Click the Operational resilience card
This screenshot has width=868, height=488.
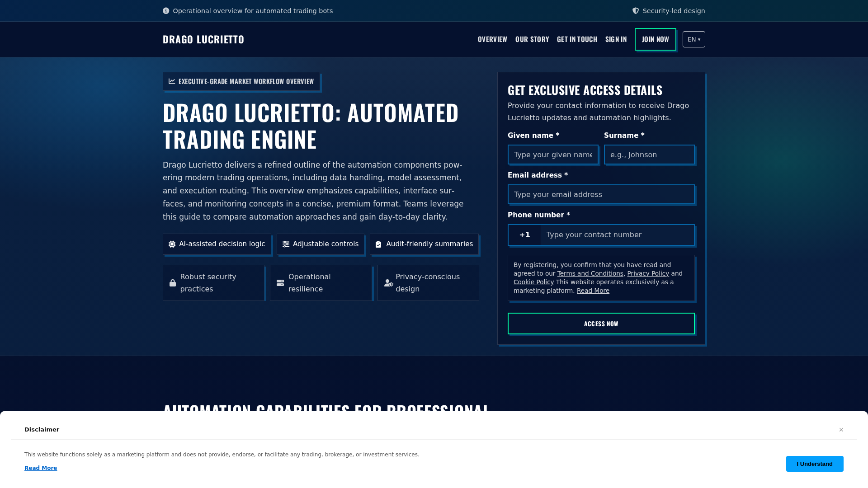coord(321,283)
